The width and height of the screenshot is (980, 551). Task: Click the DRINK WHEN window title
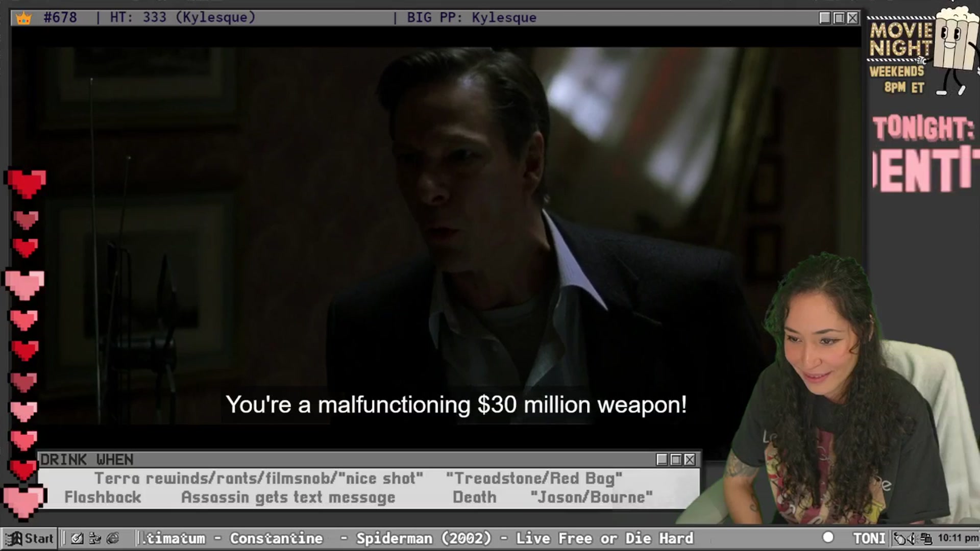click(x=87, y=460)
